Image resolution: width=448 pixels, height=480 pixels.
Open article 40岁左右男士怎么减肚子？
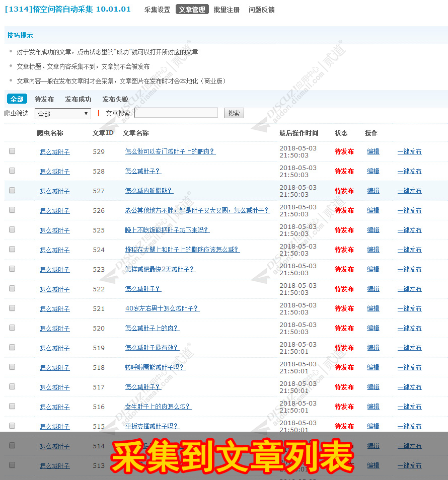(x=162, y=308)
